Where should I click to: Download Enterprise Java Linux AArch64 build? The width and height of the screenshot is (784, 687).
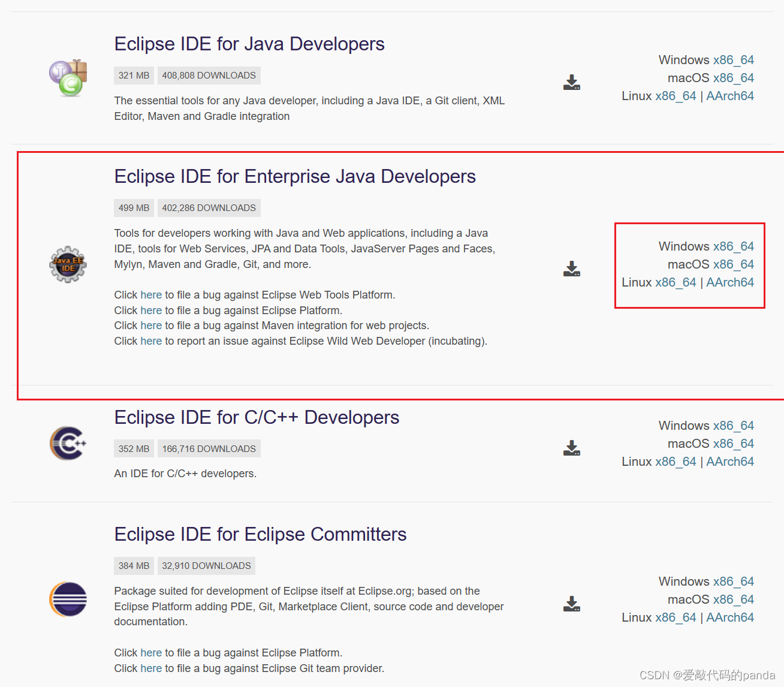point(730,282)
